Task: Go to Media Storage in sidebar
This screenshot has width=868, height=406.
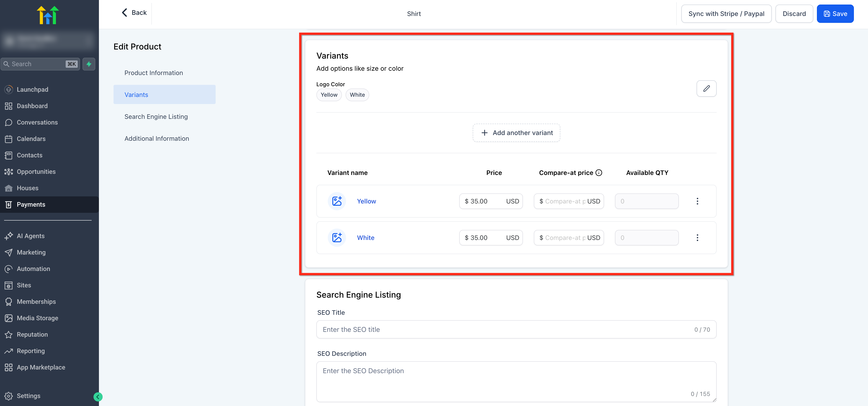Action: pyautogui.click(x=37, y=318)
